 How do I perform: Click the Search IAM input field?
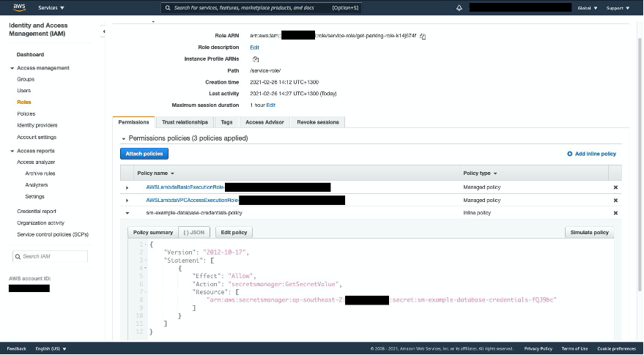point(53,256)
